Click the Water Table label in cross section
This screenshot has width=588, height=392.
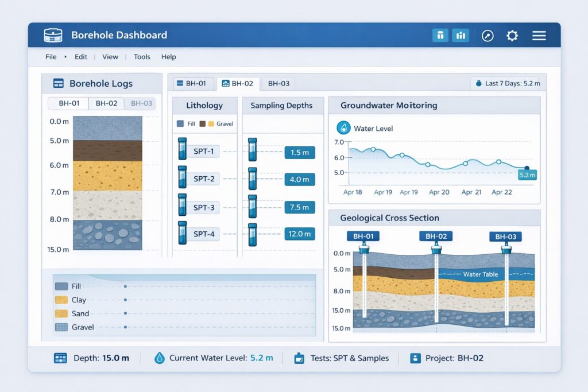[x=481, y=274]
